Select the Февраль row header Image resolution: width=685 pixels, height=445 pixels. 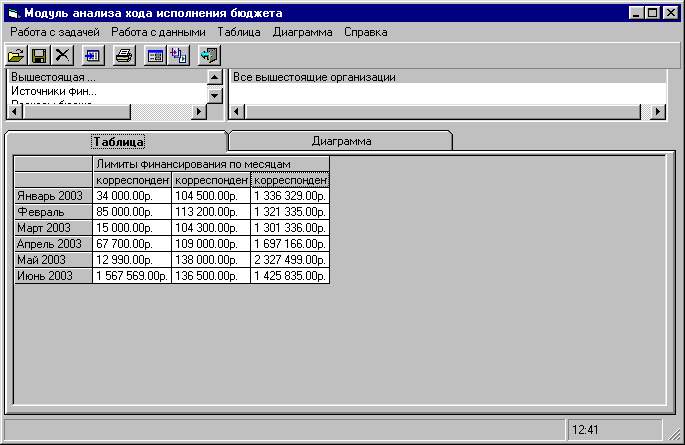(x=53, y=212)
